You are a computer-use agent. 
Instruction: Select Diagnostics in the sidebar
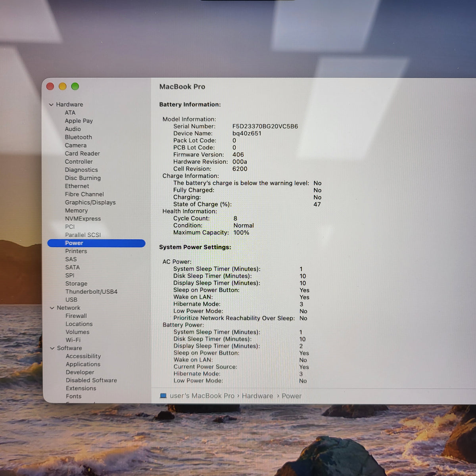81,170
